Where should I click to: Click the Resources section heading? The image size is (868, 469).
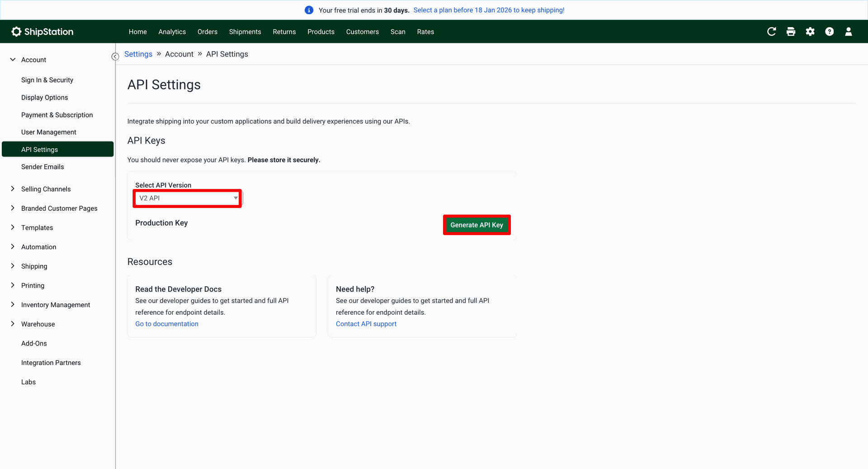point(150,262)
